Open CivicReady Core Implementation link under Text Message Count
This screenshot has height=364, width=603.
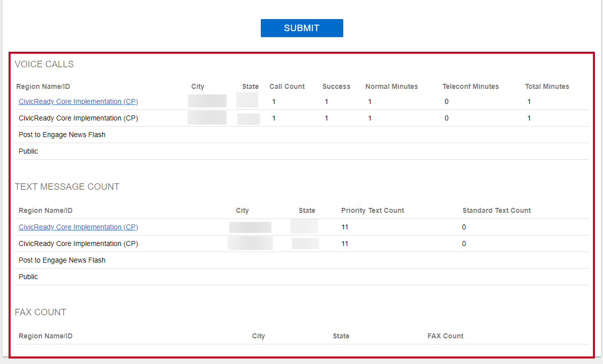click(78, 227)
